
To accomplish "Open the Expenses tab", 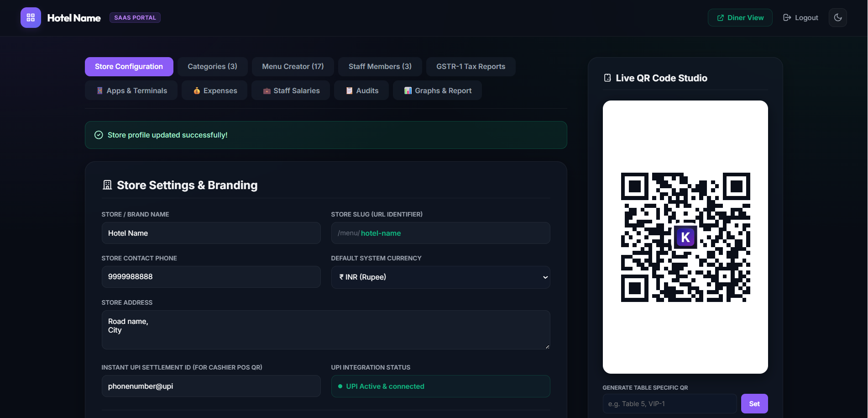I will 214,90.
